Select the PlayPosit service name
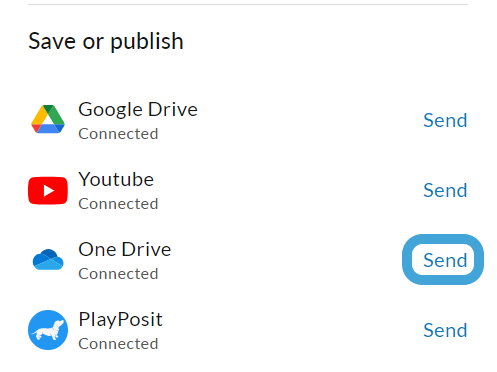 [x=120, y=320]
